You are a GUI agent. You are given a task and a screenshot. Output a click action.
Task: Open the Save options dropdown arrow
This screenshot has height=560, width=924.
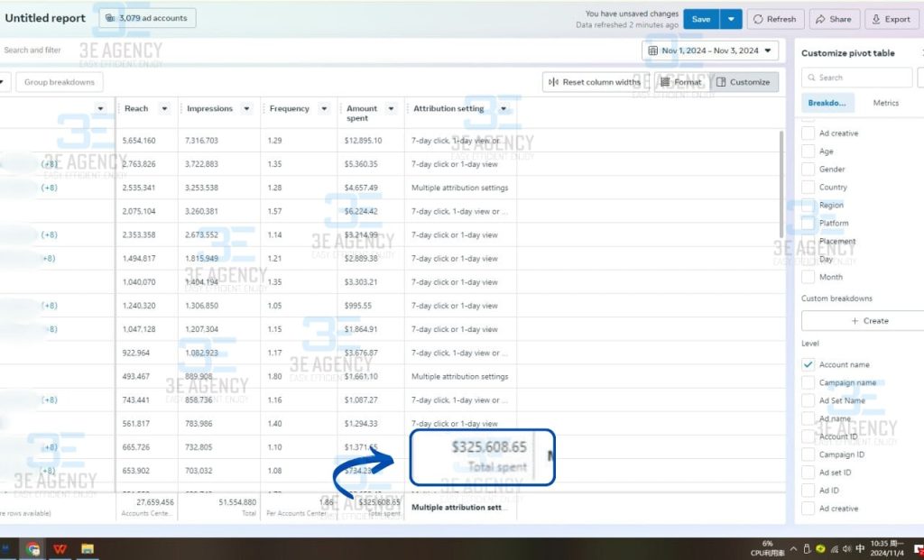pyautogui.click(x=731, y=19)
